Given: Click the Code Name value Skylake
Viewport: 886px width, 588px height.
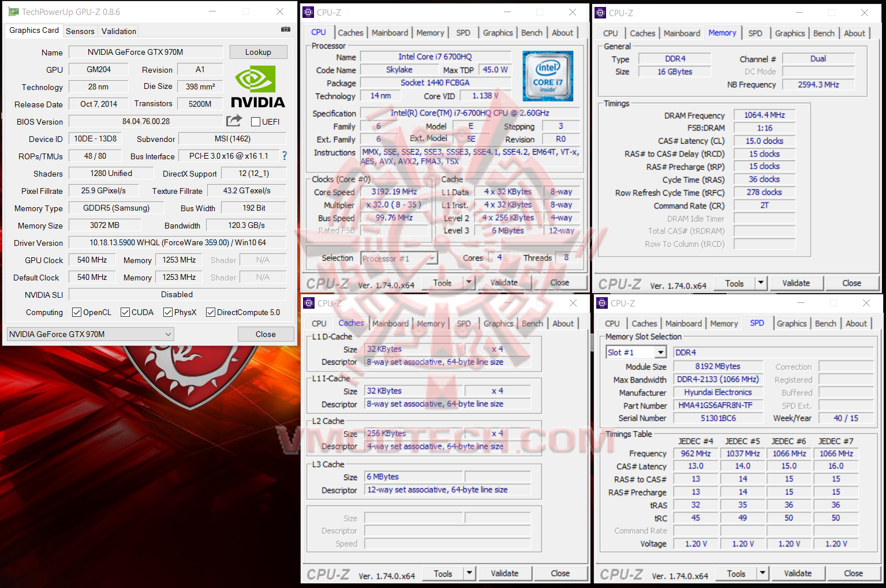Looking at the screenshot, I should tap(399, 70).
